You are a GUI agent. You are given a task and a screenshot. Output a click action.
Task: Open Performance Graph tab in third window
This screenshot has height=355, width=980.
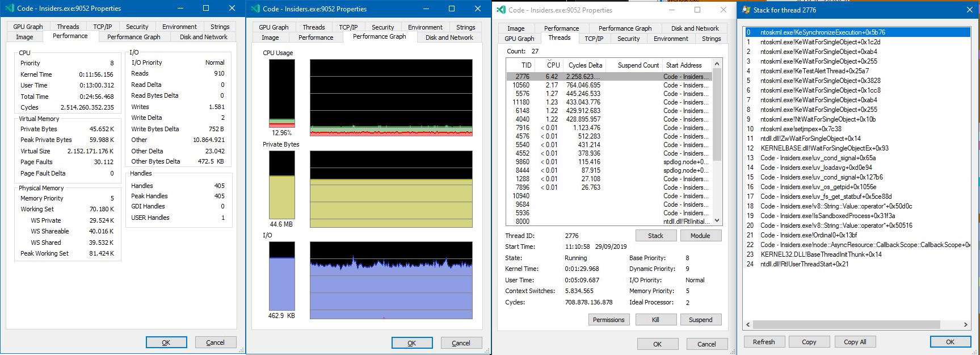point(625,28)
